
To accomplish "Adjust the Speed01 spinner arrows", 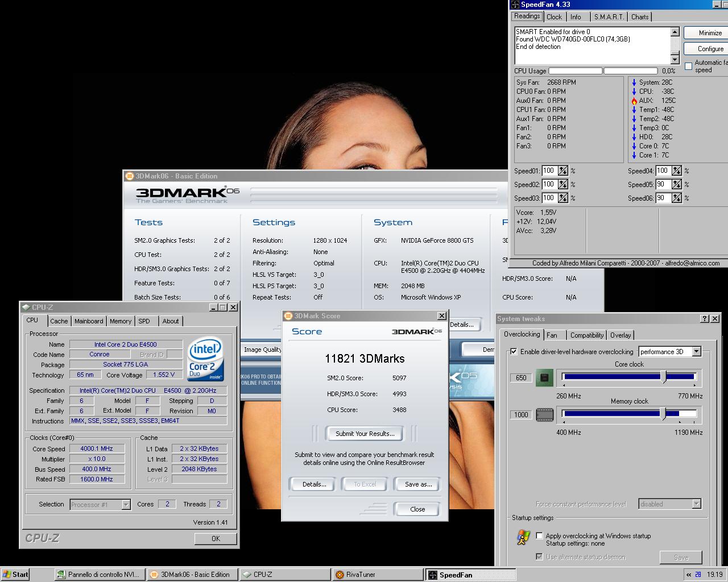I will coord(562,171).
